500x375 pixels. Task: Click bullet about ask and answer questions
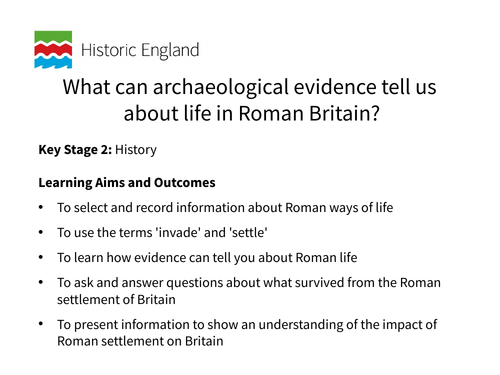click(x=249, y=291)
